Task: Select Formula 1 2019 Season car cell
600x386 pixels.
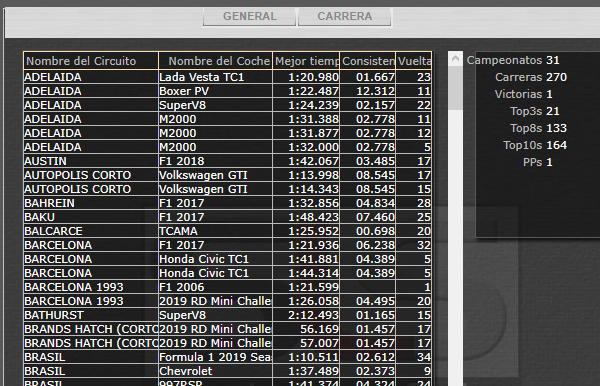Action: pyautogui.click(x=215, y=357)
